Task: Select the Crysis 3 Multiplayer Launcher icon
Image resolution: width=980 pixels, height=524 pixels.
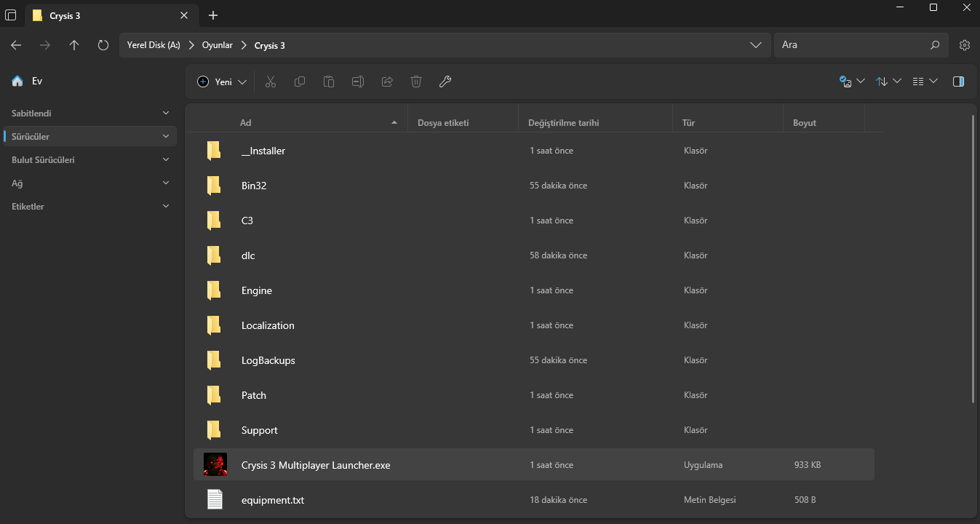Action: coord(215,464)
